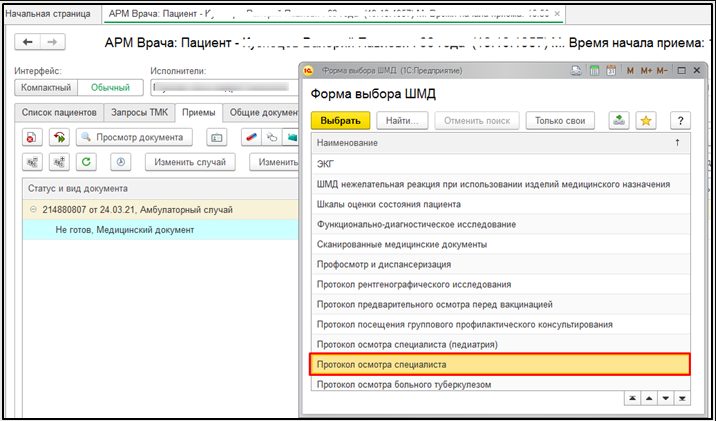Screen dimensions: 716x421
Task: Jump to list end with bottom arrow
Action: [682, 397]
